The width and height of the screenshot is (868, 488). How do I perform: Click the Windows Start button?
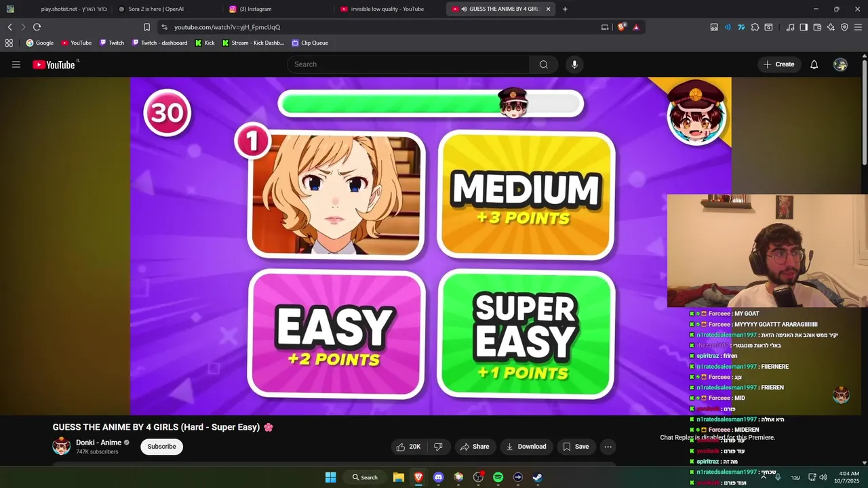point(330,477)
